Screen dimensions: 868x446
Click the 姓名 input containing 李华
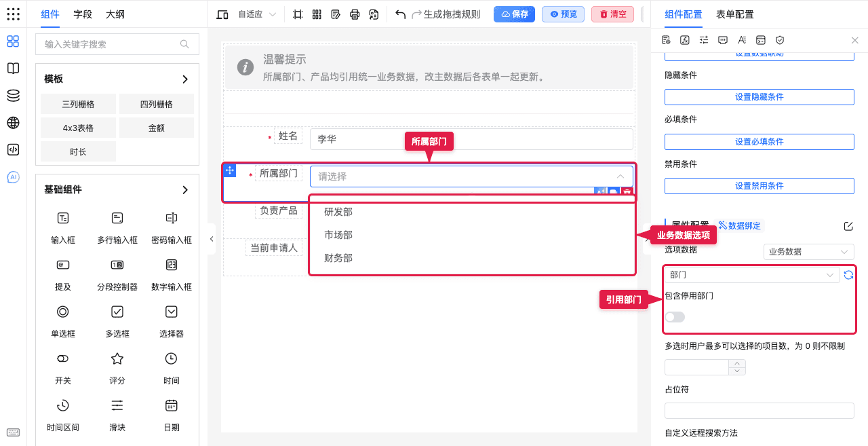point(471,139)
